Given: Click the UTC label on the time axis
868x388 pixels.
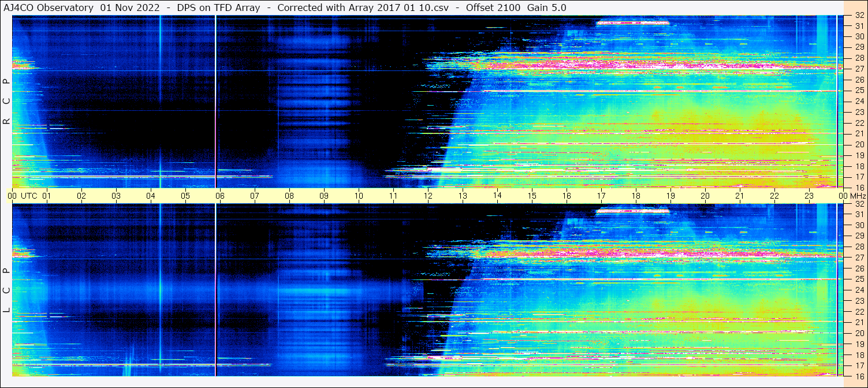Looking at the screenshot, I should click(x=29, y=196).
